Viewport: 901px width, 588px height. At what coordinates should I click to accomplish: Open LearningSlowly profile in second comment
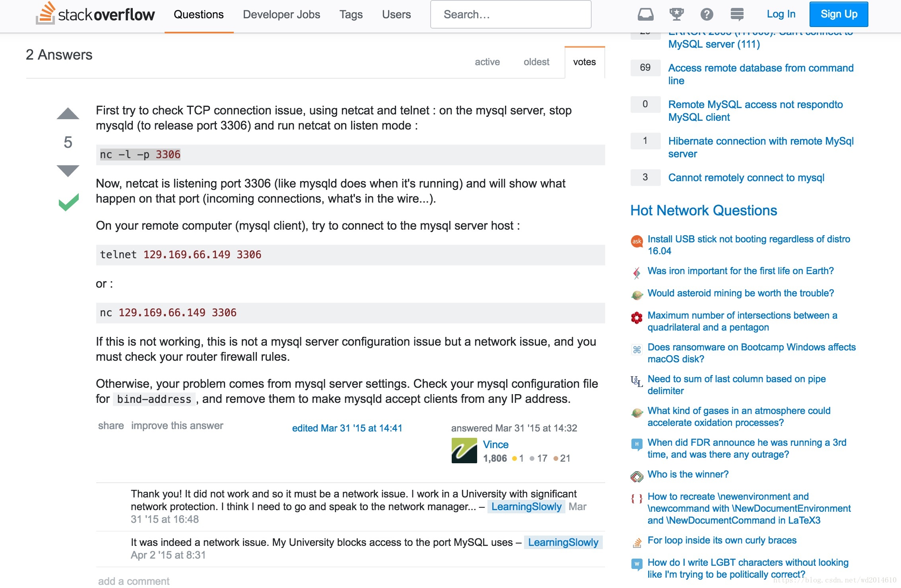coord(563,542)
